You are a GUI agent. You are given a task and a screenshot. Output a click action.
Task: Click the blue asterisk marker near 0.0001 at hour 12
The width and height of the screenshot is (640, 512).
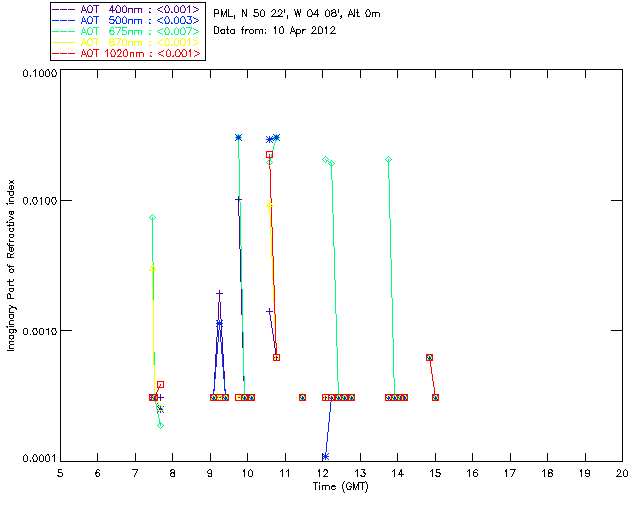[x=325, y=456]
